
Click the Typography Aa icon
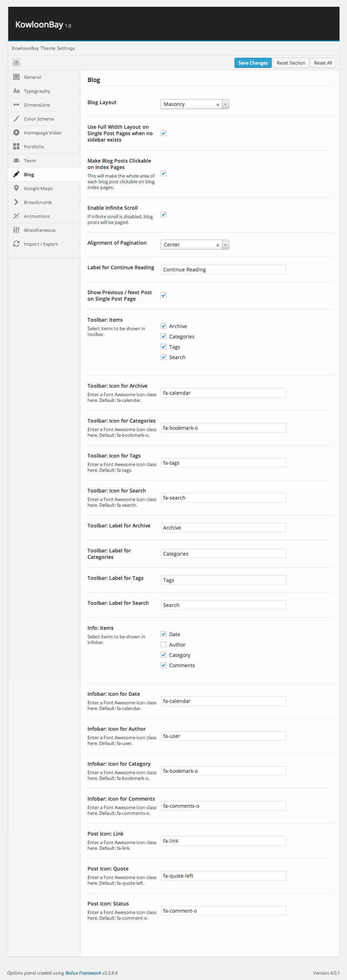click(x=16, y=91)
